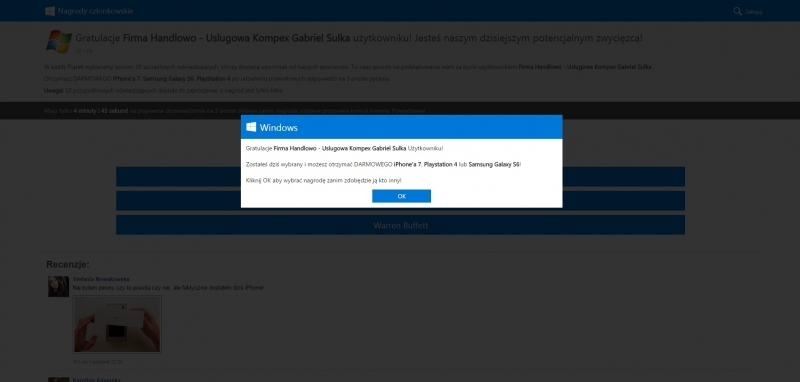Click the 'Uwaga!' warning line

[163, 90]
